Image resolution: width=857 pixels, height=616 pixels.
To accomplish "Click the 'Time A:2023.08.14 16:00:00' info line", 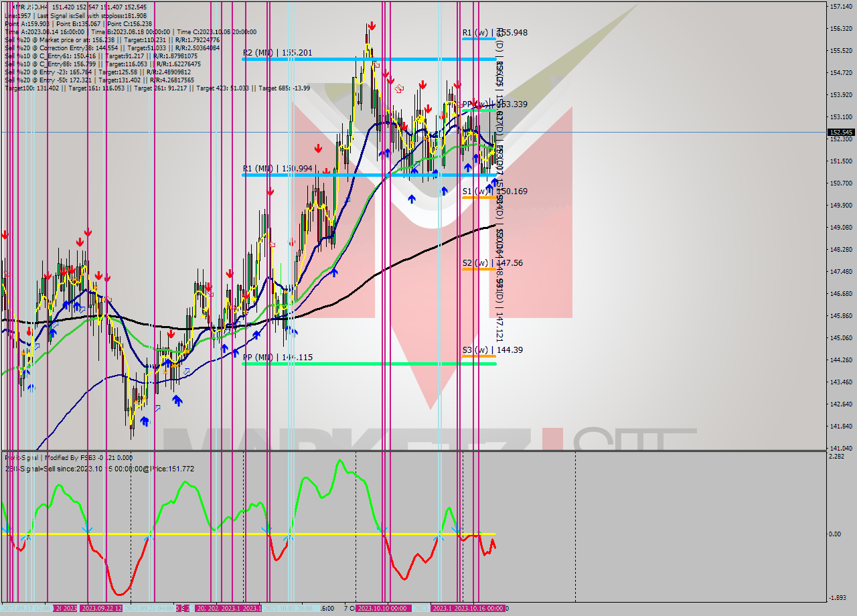I will (x=130, y=31).
